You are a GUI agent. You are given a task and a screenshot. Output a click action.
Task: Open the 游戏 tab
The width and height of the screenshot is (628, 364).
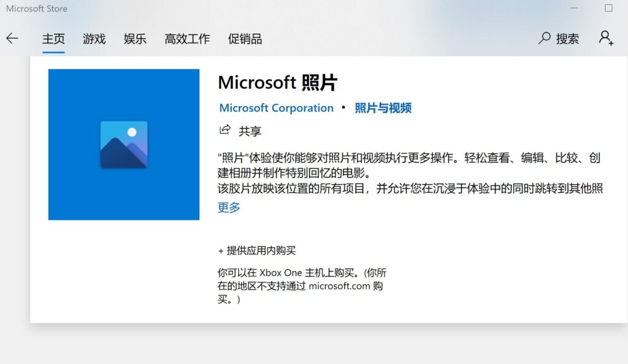tap(94, 39)
